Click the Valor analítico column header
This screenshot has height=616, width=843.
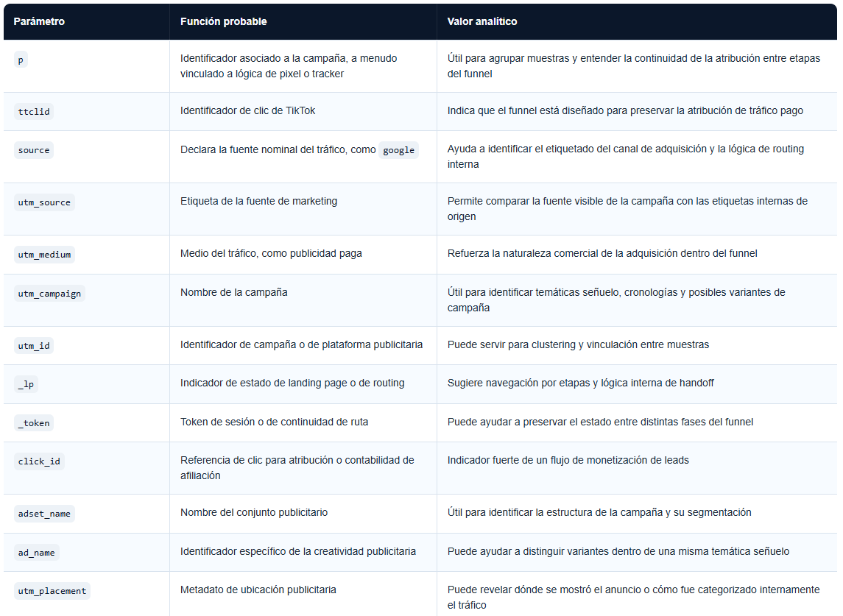(482, 21)
